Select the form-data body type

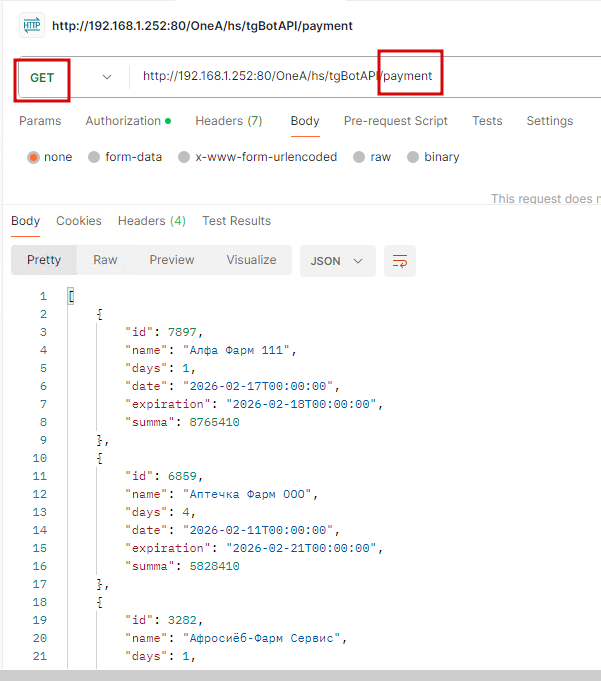tap(125, 157)
